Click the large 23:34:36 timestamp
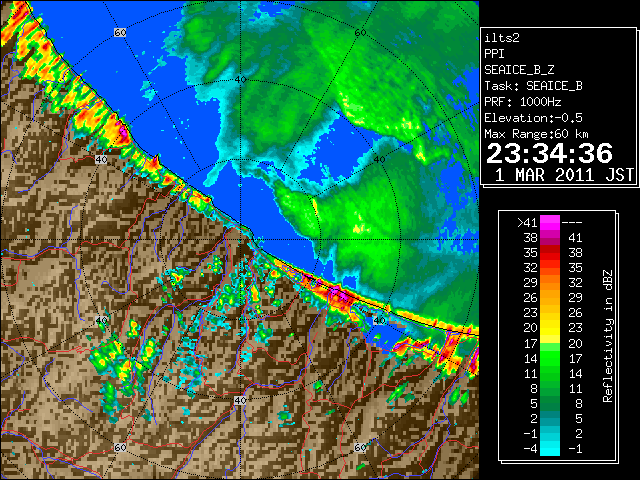This screenshot has height=480, width=640. (549, 153)
